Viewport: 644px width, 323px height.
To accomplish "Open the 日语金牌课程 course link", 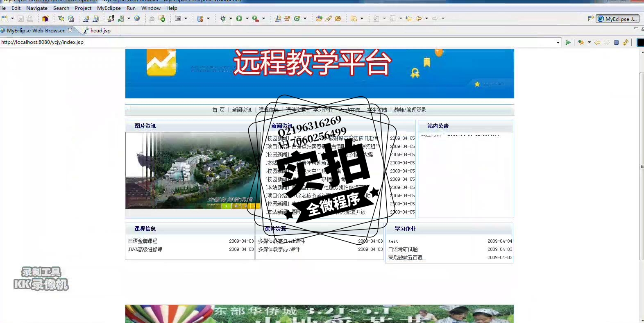I will point(143,241).
